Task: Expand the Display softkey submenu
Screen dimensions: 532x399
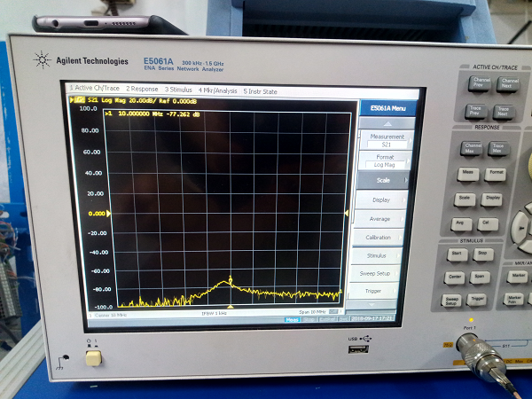Action: [x=381, y=199]
